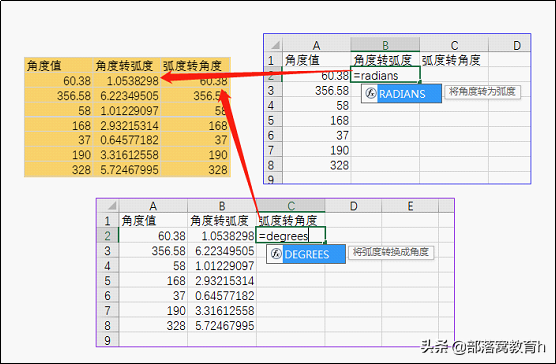
Task: Select column D header in bottom sheet
Action: pos(353,206)
